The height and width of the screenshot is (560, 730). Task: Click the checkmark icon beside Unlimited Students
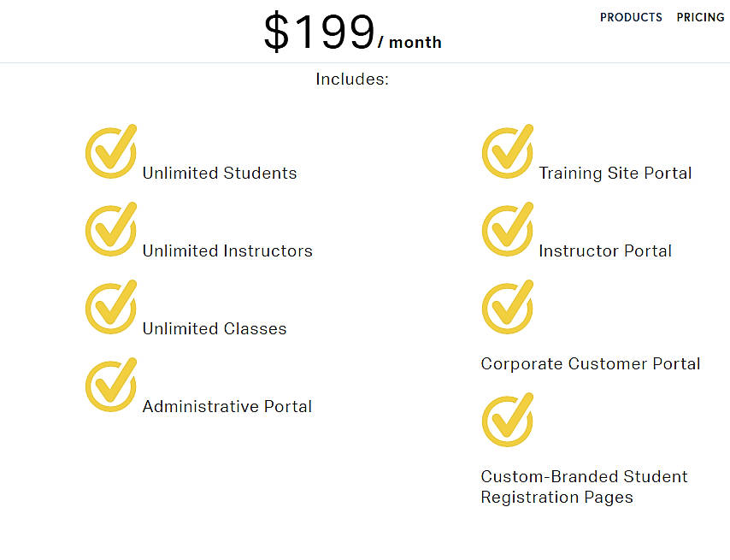(x=111, y=151)
